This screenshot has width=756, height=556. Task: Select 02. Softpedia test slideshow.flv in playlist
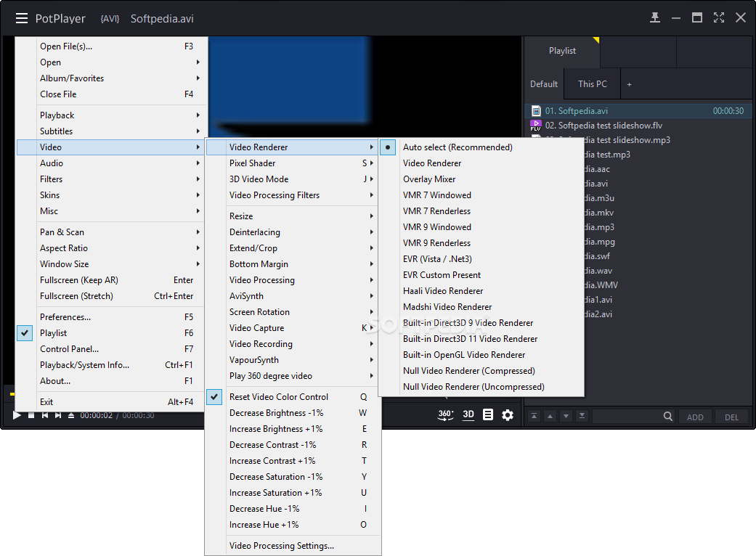(638, 126)
